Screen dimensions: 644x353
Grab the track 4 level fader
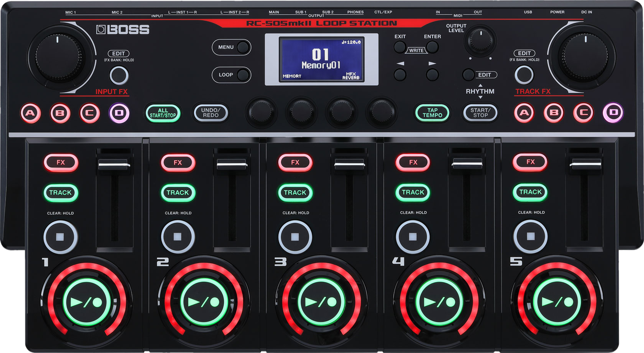467,164
